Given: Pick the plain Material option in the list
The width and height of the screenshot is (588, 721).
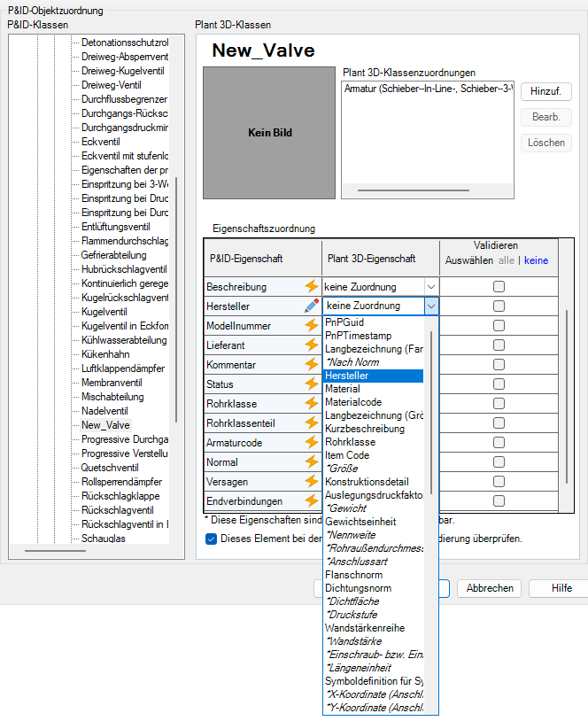Looking at the screenshot, I should (373, 389).
